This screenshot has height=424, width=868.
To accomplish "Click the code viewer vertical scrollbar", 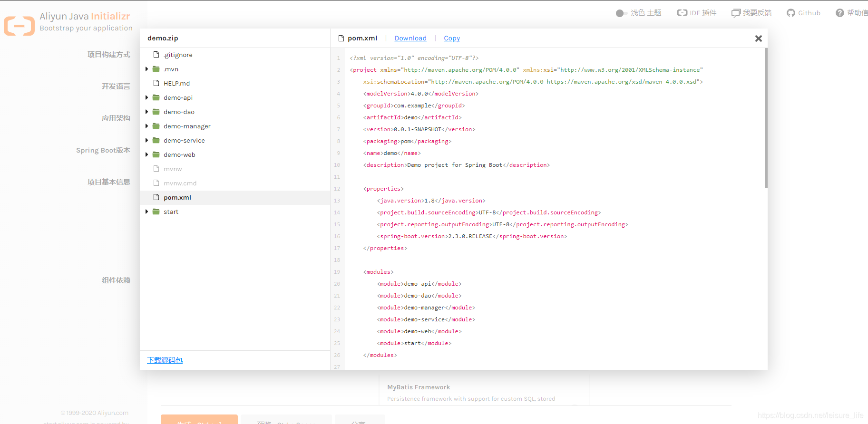I will (x=766, y=118).
